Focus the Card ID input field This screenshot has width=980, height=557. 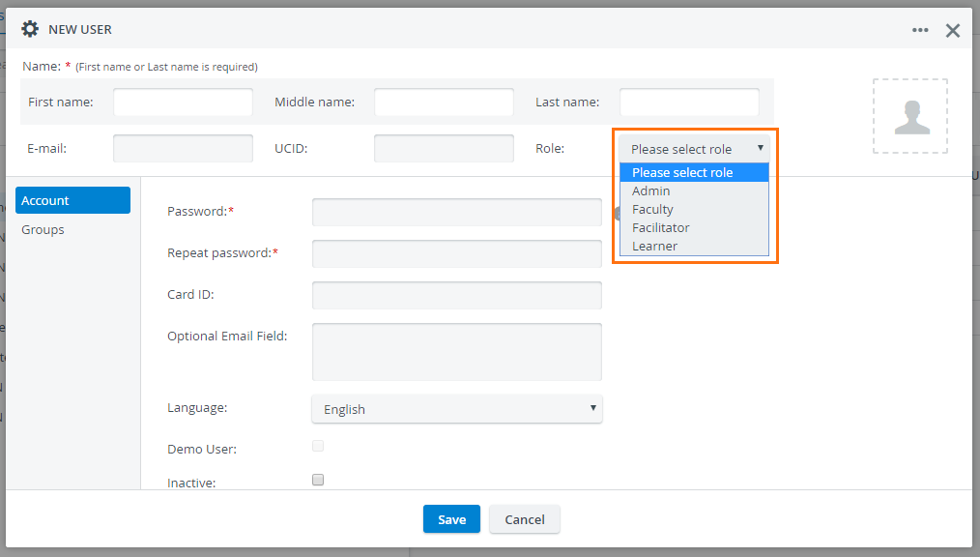[457, 295]
